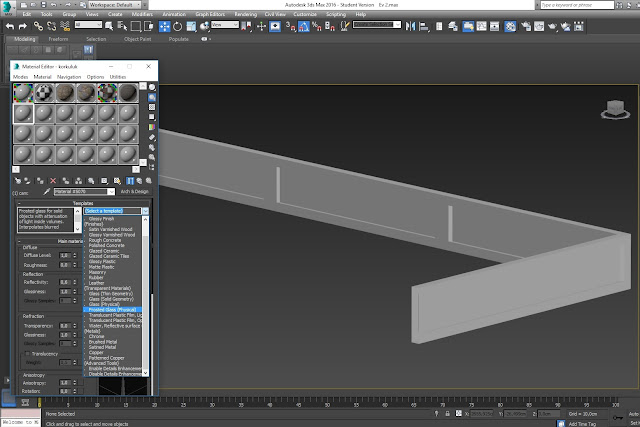Image resolution: width=640 pixels, height=427 pixels.
Task: Click Add Time Tag
Action: point(584,424)
